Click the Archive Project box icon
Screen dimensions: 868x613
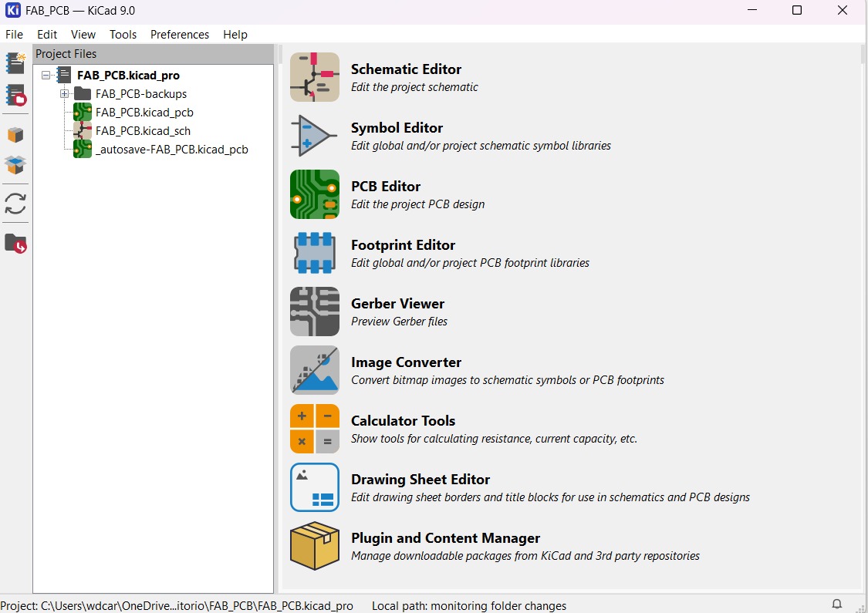pyautogui.click(x=16, y=135)
